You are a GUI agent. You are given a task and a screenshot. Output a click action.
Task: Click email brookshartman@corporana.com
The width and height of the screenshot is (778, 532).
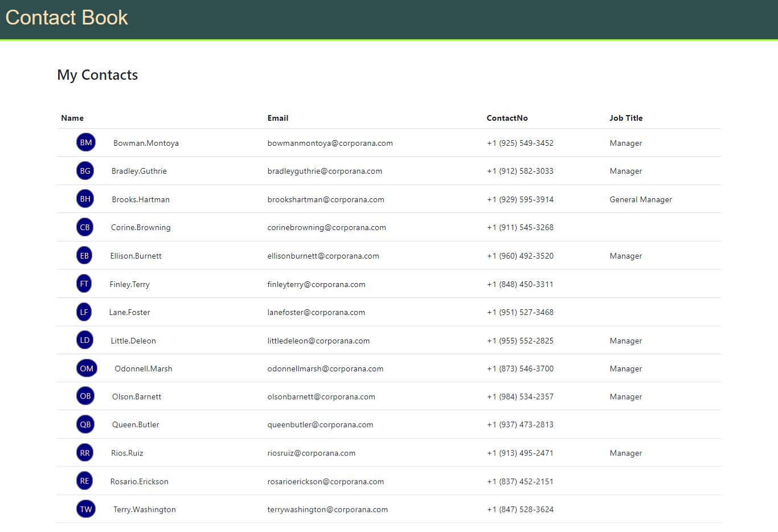[326, 199]
